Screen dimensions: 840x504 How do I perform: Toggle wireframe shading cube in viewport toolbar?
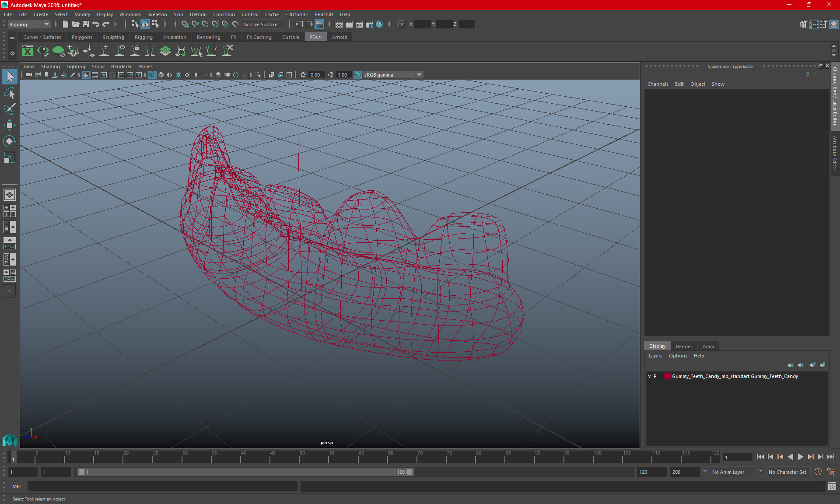[152, 75]
